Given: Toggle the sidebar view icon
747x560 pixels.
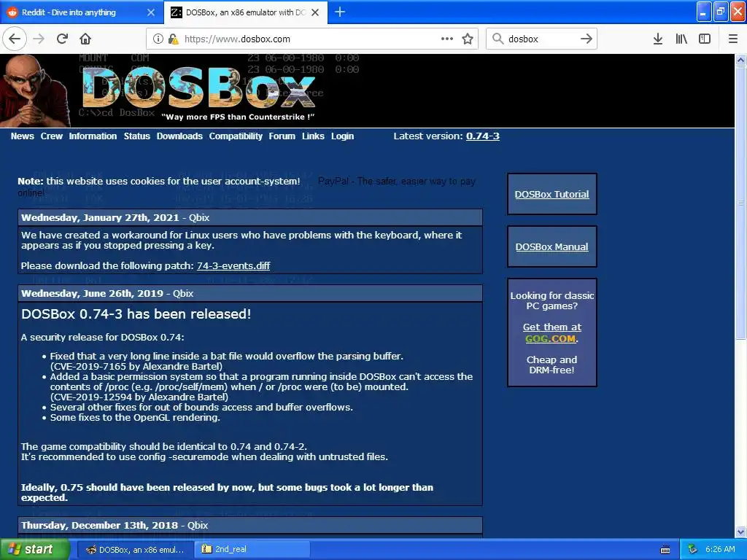Looking at the screenshot, I should point(705,39).
